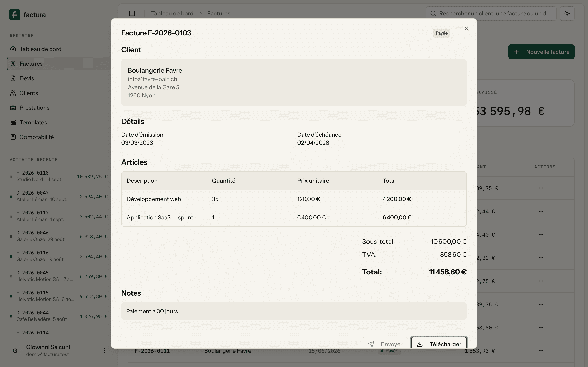Open Giovanni Salcuni user menu dots
This screenshot has width=588, height=367.
(x=105, y=350)
